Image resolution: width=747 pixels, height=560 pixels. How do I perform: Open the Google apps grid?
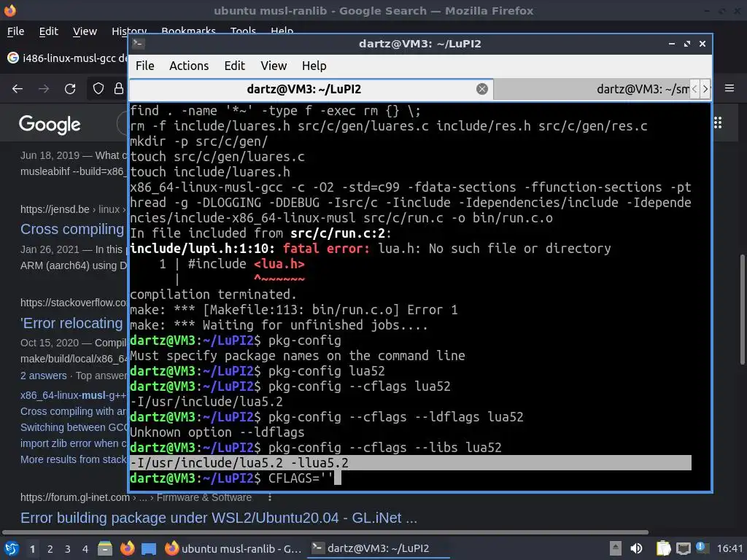[x=718, y=122]
